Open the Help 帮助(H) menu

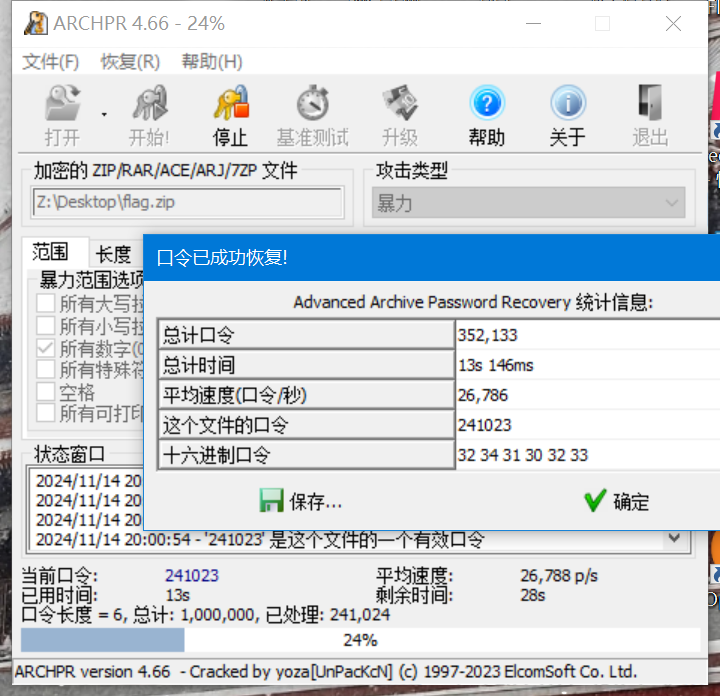(212, 62)
